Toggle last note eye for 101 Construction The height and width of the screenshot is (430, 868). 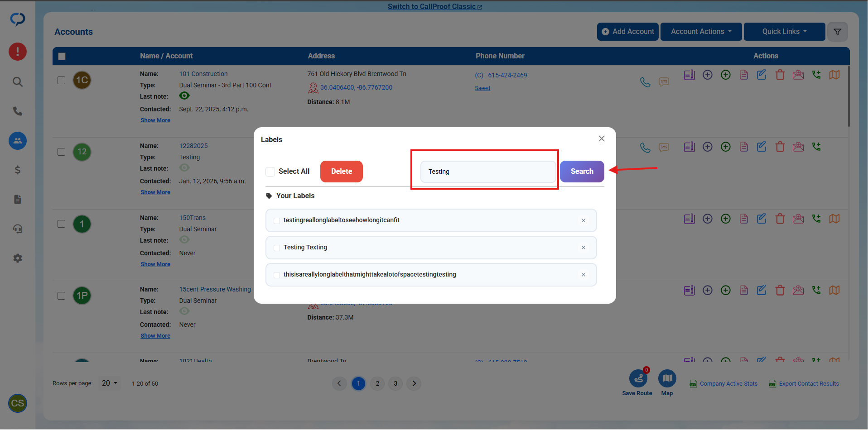pos(184,96)
